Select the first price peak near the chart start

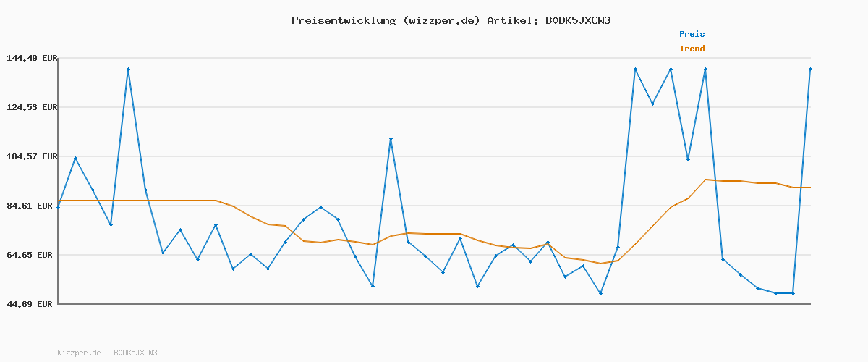pyautogui.click(x=128, y=69)
